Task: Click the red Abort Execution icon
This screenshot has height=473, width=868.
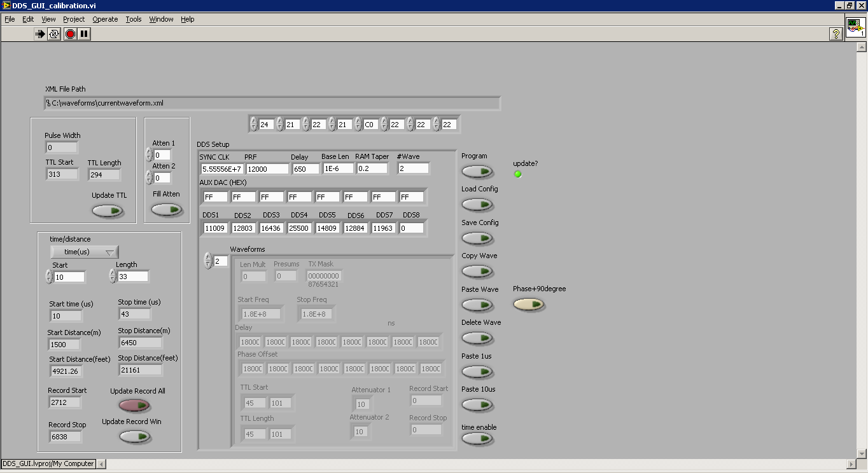Action: coord(70,34)
